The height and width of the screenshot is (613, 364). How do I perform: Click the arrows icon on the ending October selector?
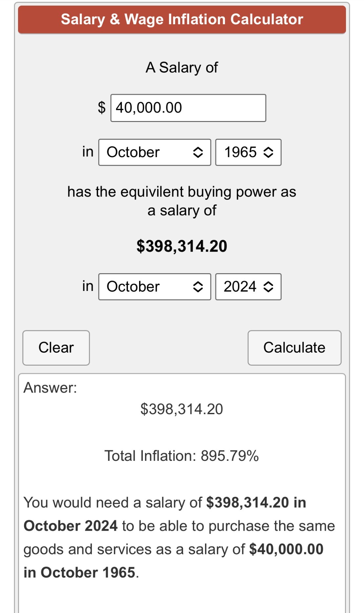[x=198, y=287]
